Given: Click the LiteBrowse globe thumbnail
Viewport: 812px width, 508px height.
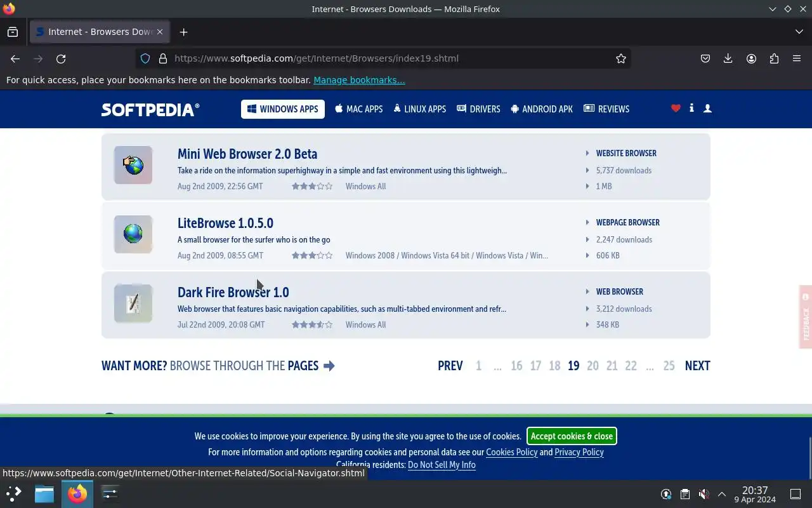Looking at the screenshot, I should (x=133, y=234).
